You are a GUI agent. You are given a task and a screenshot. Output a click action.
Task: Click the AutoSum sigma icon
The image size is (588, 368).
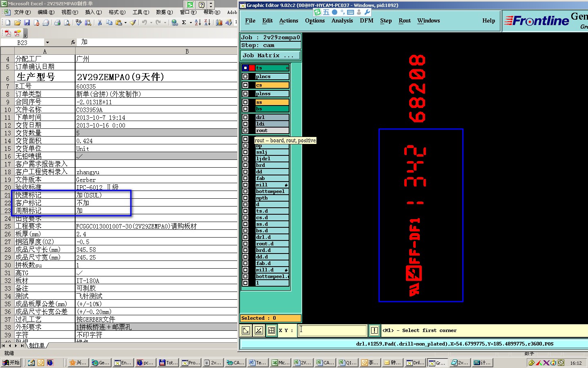coord(184,22)
